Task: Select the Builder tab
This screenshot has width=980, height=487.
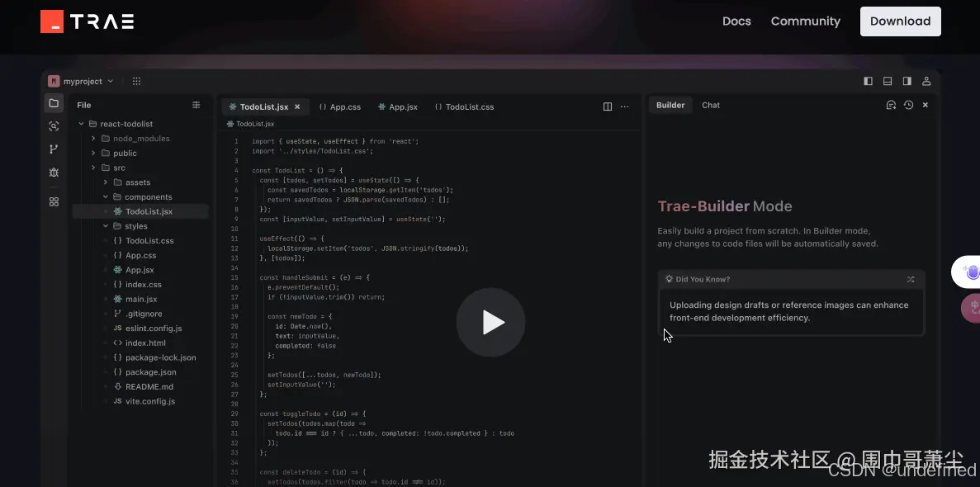Action: (670, 105)
